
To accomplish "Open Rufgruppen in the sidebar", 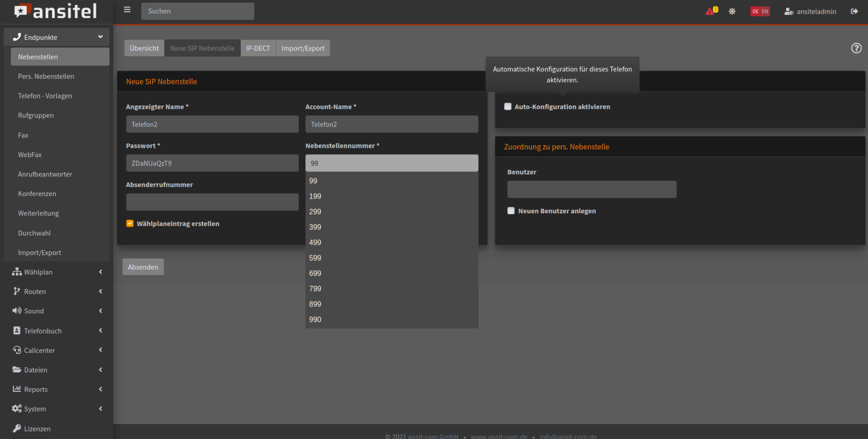I will click(36, 115).
